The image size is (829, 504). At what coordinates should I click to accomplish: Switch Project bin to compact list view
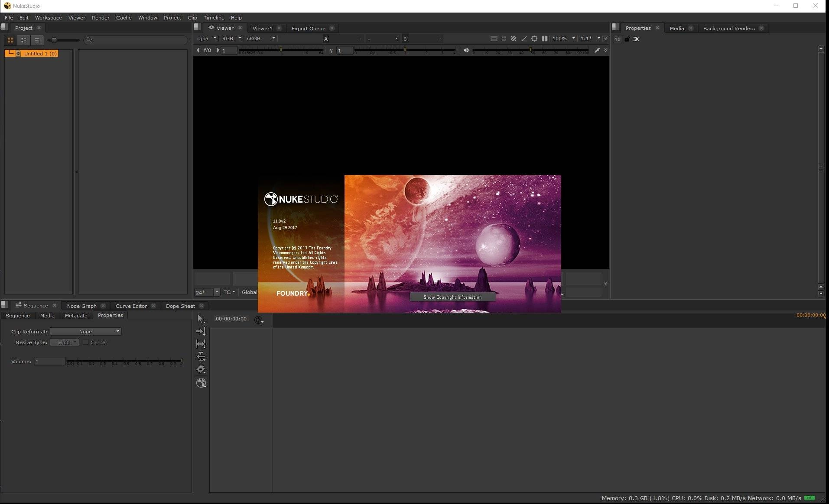click(37, 40)
